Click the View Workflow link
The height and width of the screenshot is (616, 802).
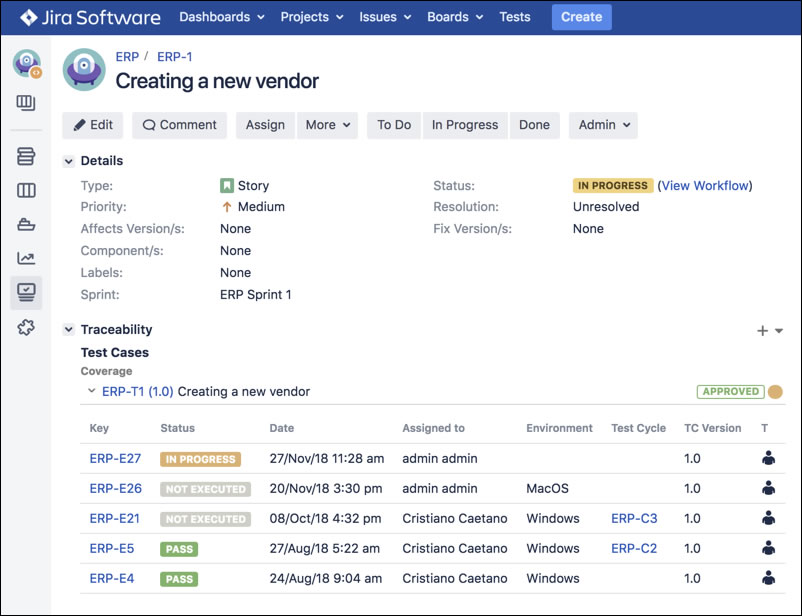coord(705,186)
